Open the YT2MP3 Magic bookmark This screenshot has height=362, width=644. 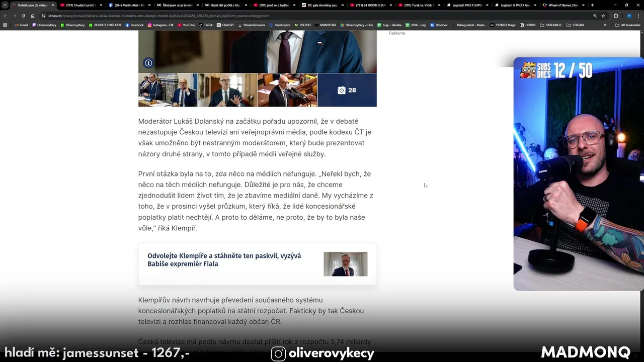tap(503, 25)
